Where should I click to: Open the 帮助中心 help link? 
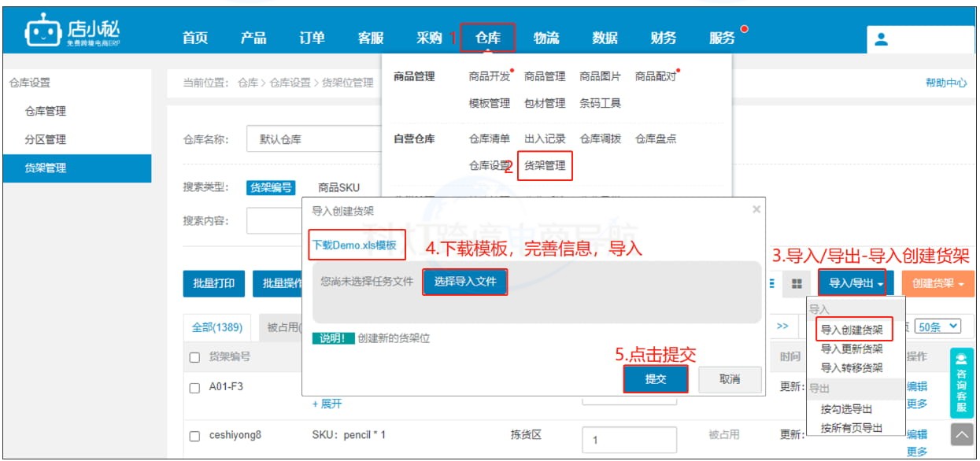click(946, 81)
